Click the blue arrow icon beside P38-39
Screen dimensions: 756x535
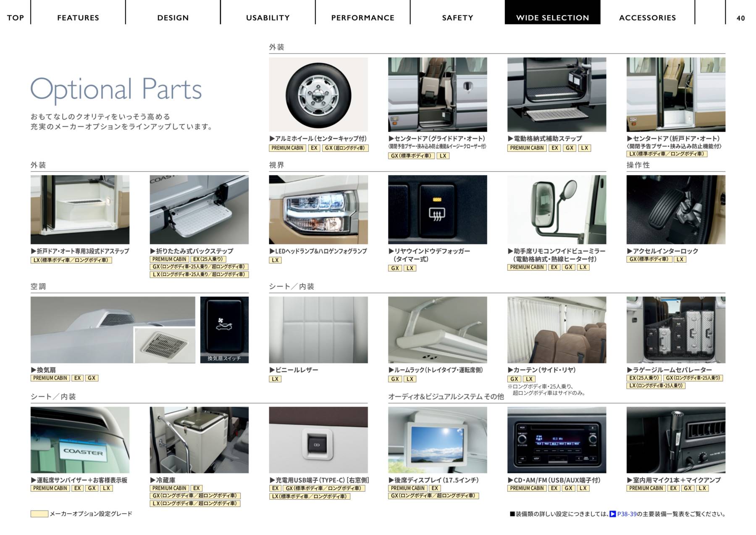coord(613,514)
